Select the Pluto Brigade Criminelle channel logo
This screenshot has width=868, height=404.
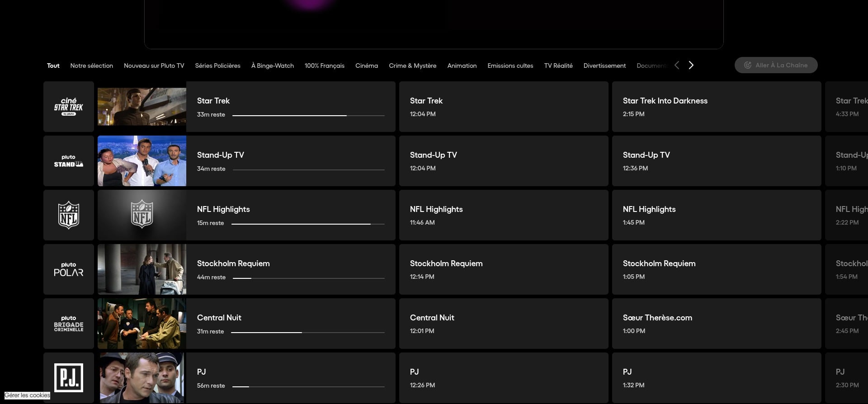pyautogui.click(x=69, y=324)
